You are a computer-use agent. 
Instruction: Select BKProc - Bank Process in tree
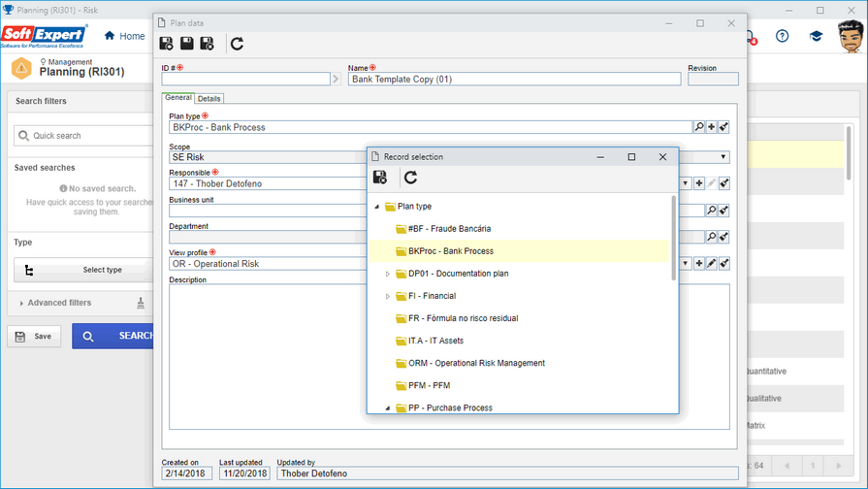451,251
